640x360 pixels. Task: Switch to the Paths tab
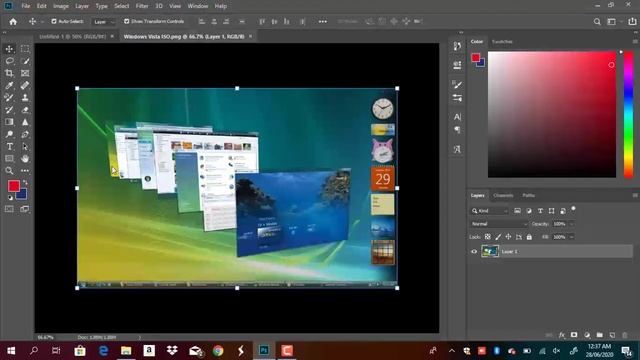pos(529,196)
